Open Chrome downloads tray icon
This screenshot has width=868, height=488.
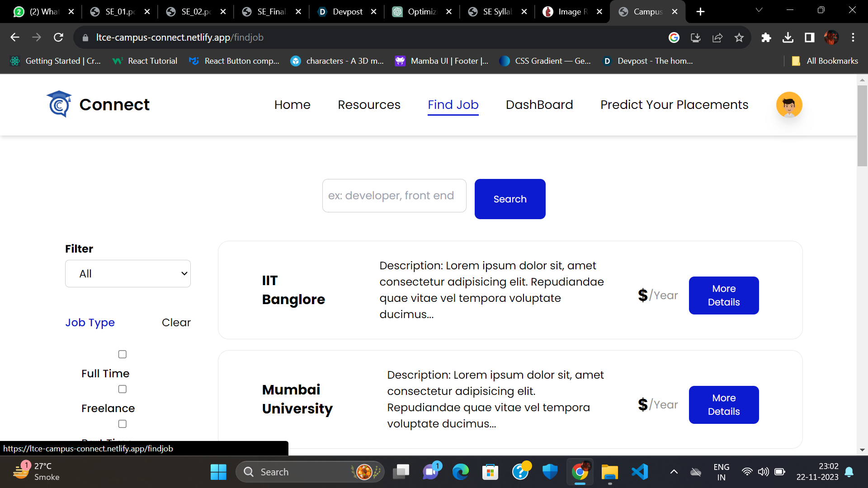click(x=788, y=38)
